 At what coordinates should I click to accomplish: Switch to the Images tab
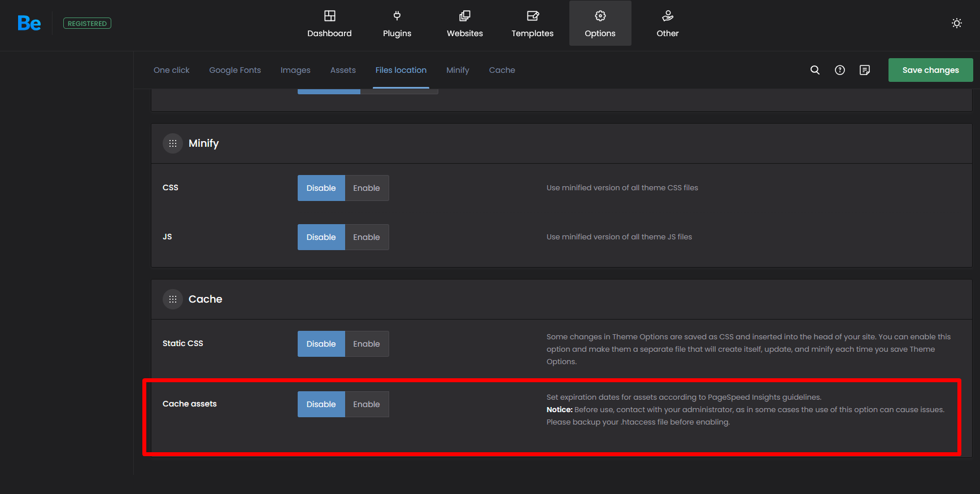click(x=295, y=70)
